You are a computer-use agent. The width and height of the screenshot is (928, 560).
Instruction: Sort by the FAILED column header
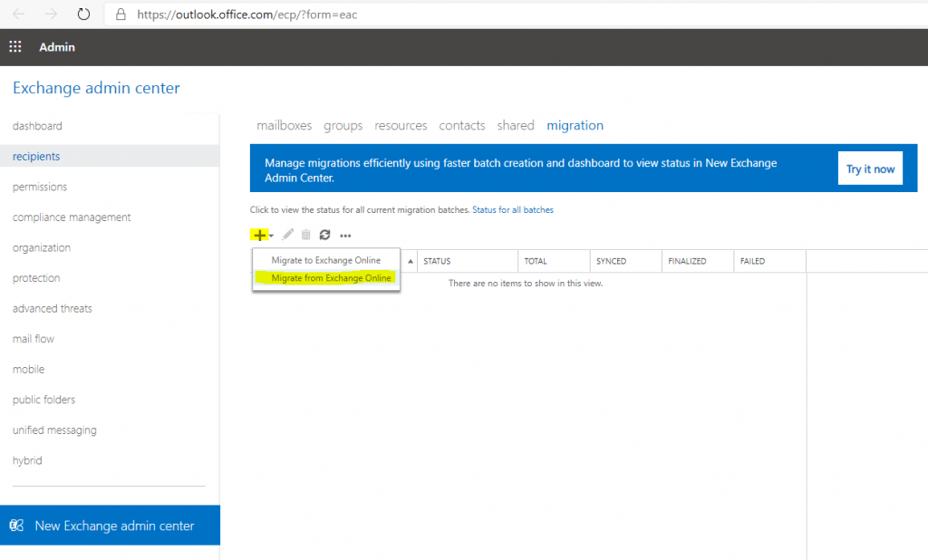(770, 261)
